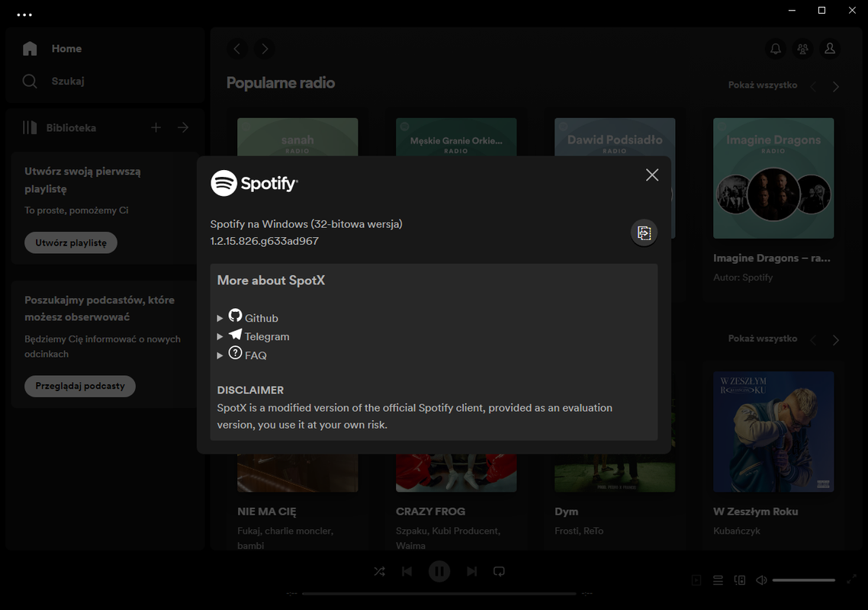Image resolution: width=868 pixels, height=610 pixels.
Task: Open the three-dot app menu
Action: (24, 15)
